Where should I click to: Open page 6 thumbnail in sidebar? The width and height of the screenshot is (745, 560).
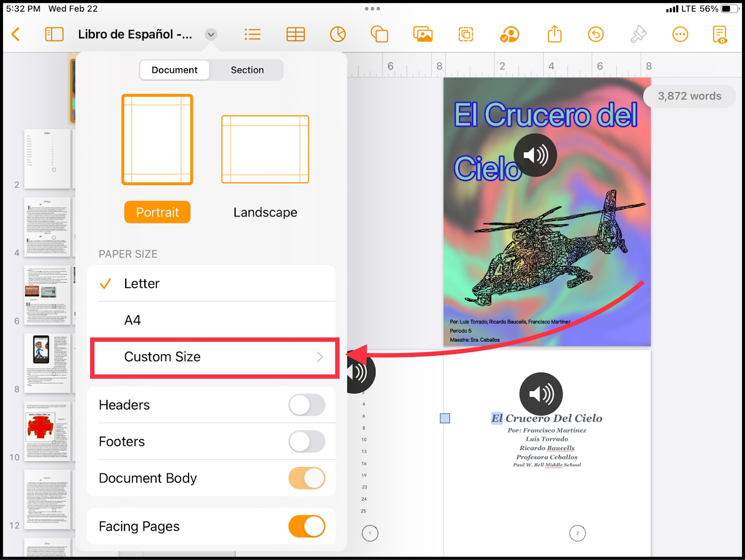pos(48,295)
